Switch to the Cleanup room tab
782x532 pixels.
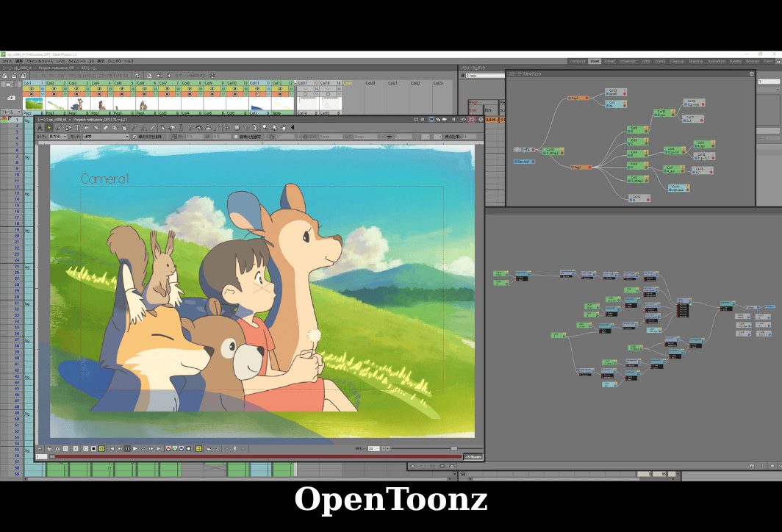pyautogui.click(x=676, y=61)
